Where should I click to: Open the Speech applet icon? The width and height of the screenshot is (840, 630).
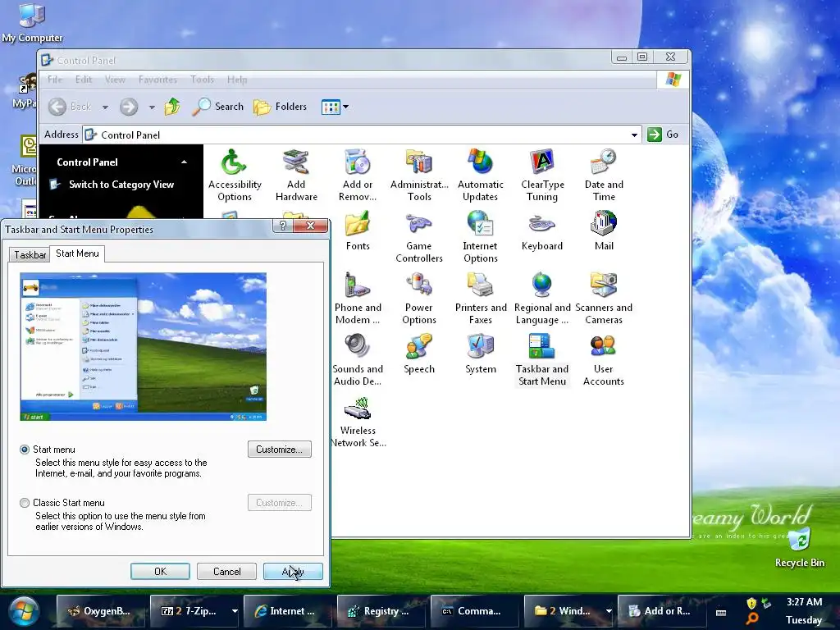pos(419,354)
